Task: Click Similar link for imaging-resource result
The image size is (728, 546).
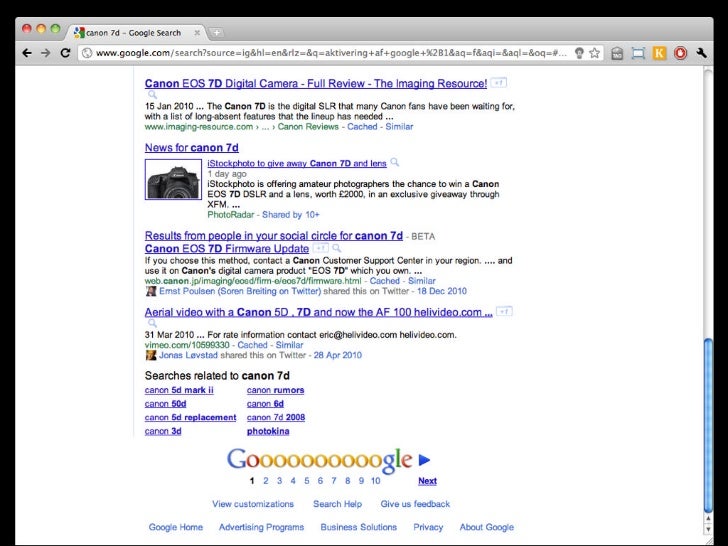Action: point(399,127)
